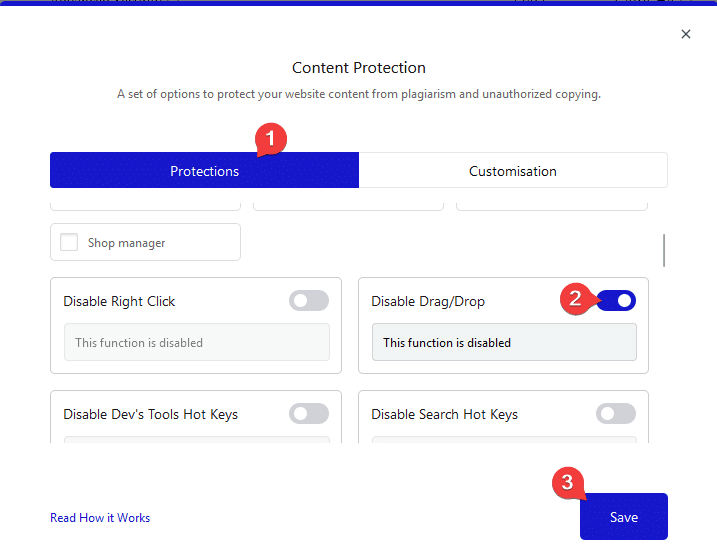This screenshot has height=554, width=717.
Task: Open the Read How it Works link
Action: (100, 517)
